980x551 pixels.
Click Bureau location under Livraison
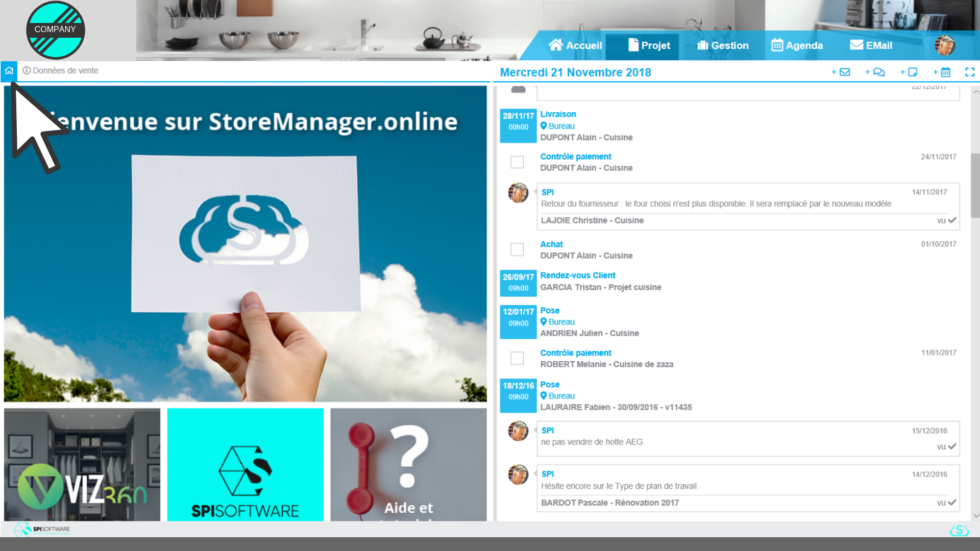tap(557, 126)
